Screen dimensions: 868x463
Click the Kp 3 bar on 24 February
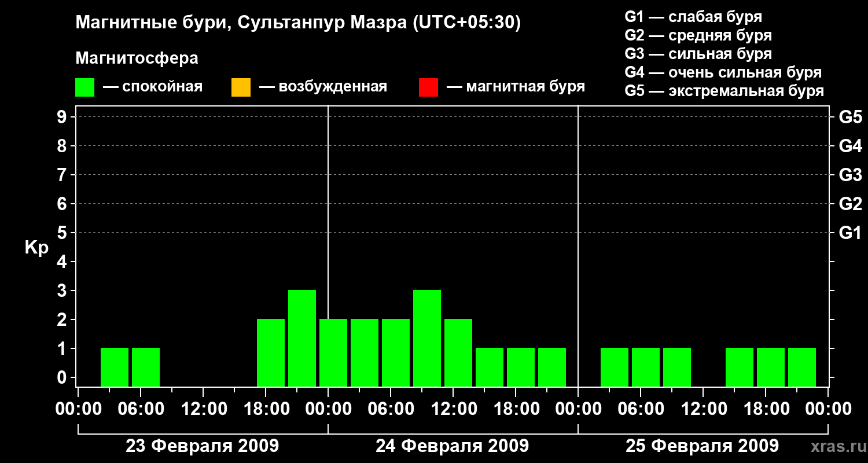pos(427,338)
